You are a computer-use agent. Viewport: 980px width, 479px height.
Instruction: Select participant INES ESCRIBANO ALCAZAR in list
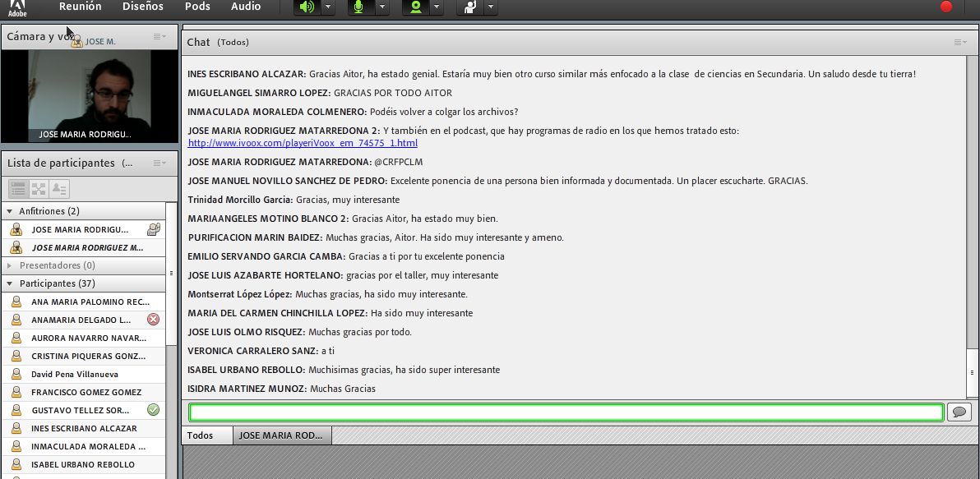(84, 428)
